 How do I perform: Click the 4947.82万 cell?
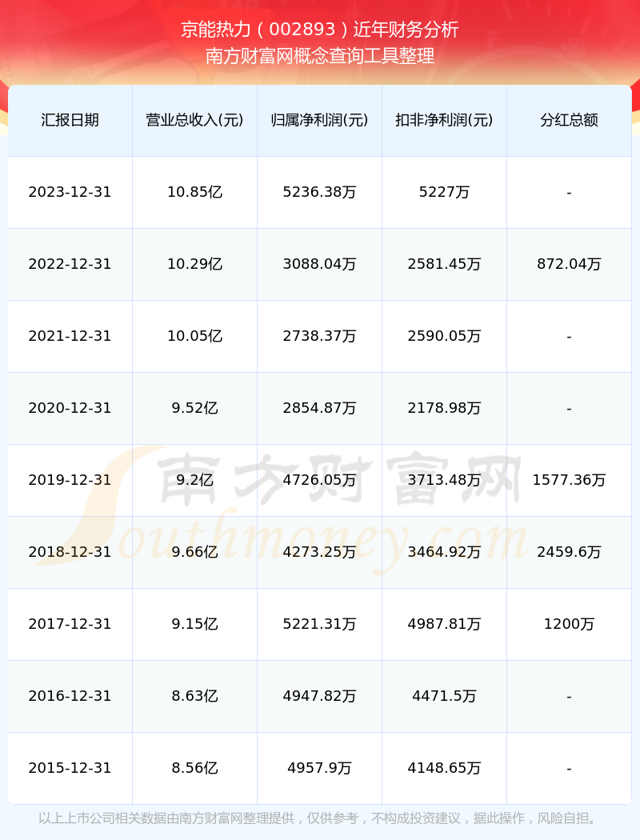click(x=320, y=697)
